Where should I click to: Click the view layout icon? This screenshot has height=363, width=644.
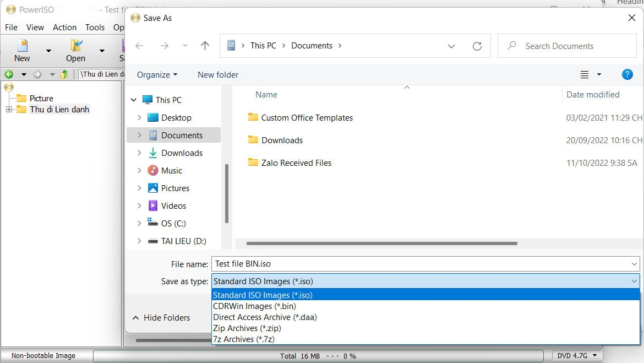click(x=585, y=74)
